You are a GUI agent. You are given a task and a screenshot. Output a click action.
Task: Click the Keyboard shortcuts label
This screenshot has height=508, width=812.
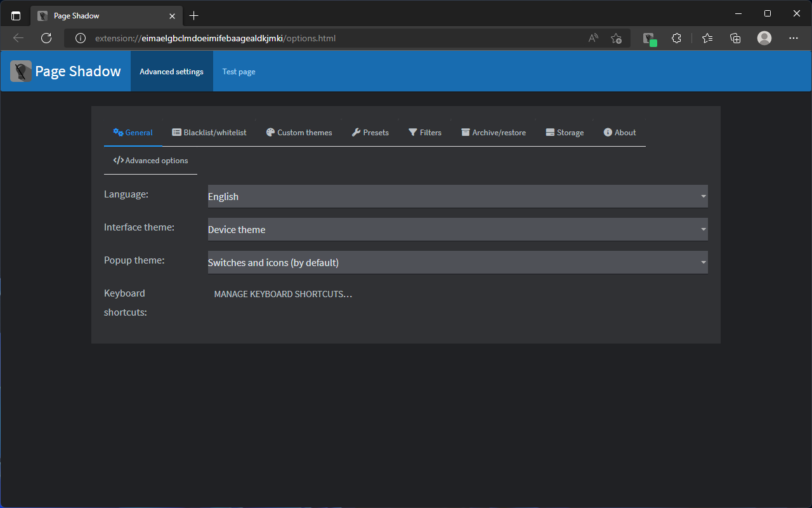126,302
